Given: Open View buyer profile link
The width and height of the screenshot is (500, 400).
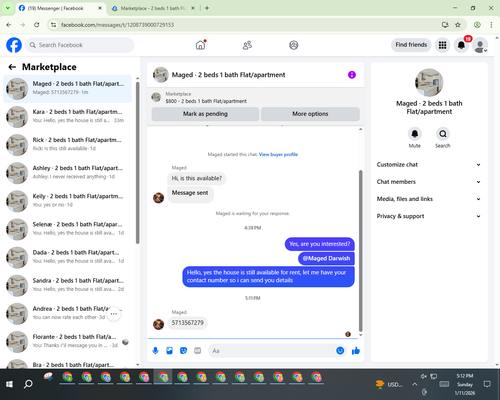Looking at the screenshot, I should [x=278, y=154].
